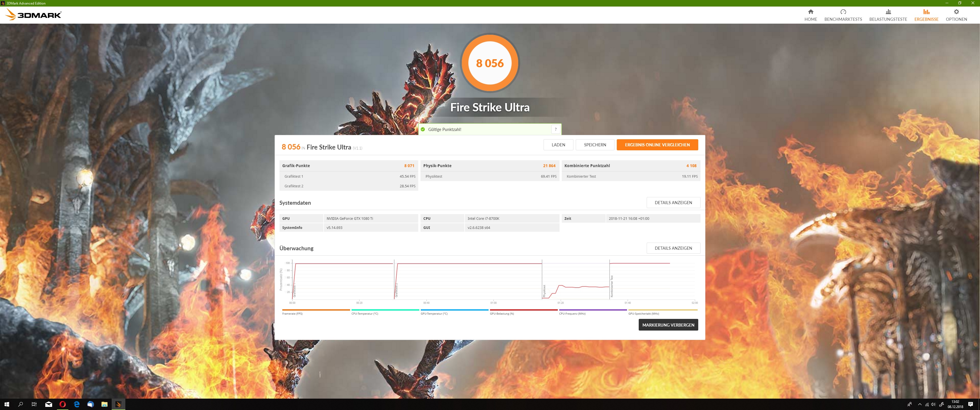
Task: Click the Physiktest marker in chart
Action: tap(544, 291)
